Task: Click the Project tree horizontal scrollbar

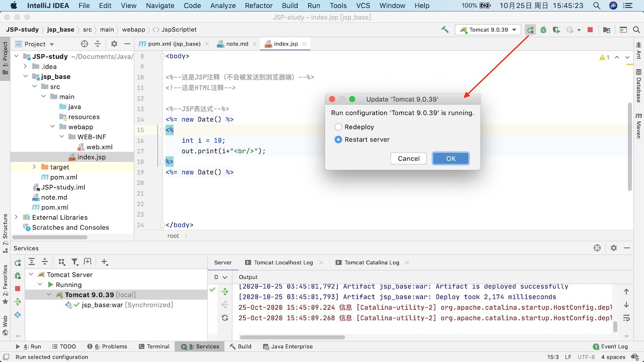Action: [x=50, y=237]
